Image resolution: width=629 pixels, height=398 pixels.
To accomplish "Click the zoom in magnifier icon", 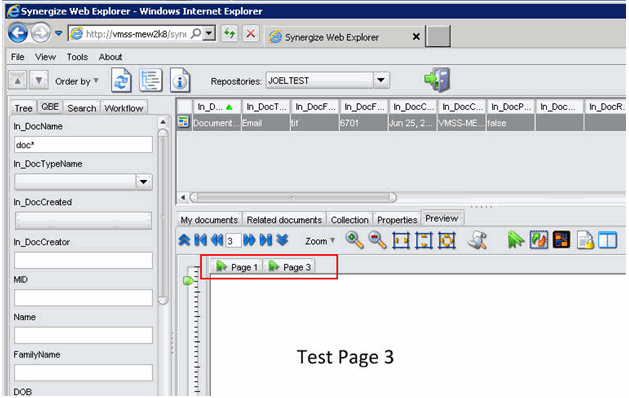I will (354, 240).
